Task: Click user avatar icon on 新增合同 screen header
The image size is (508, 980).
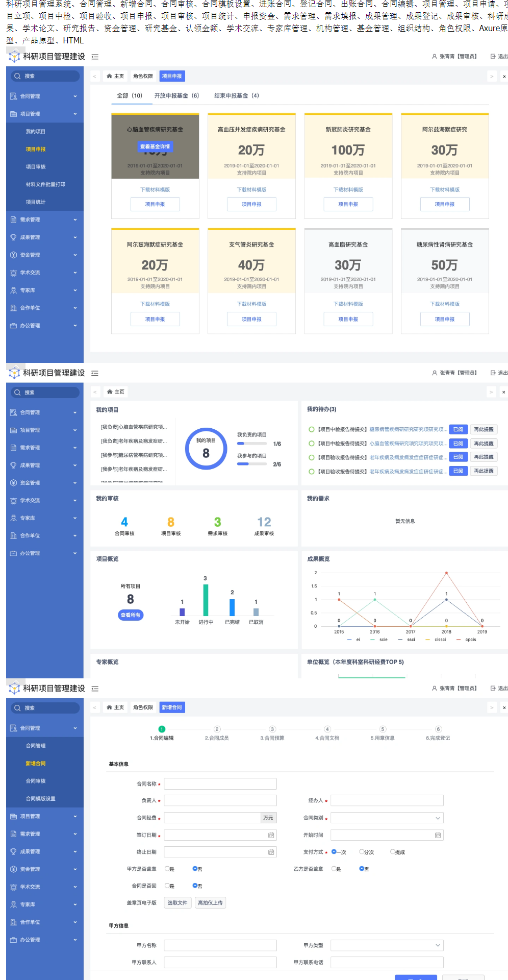Action: [x=435, y=688]
